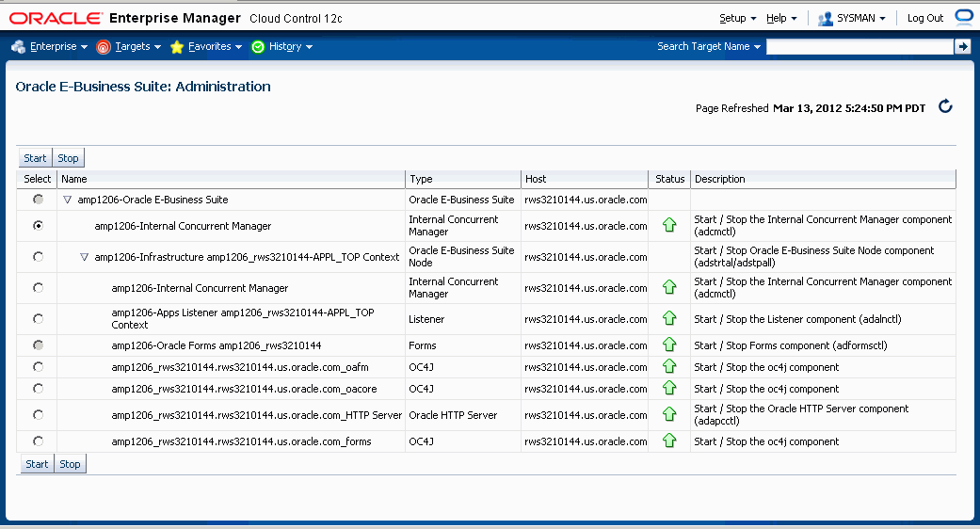Screen dimensions: 980x529
Task: Open the Help dropdown menu
Action: click(x=781, y=18)
